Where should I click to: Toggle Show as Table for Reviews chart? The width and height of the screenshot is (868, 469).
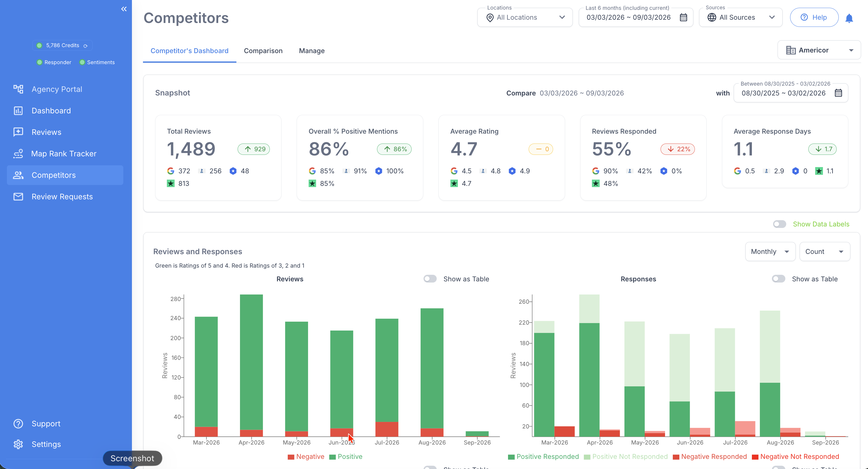tap(430, 279)
